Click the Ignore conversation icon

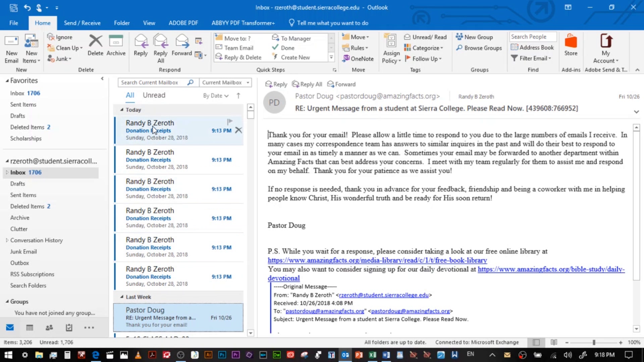coord(51,37)
